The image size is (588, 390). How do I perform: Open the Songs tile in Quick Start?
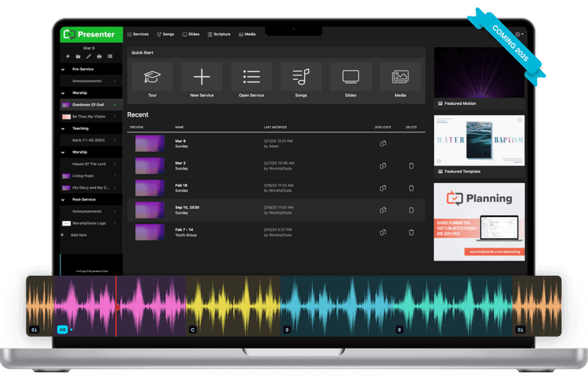click(301, 81)
